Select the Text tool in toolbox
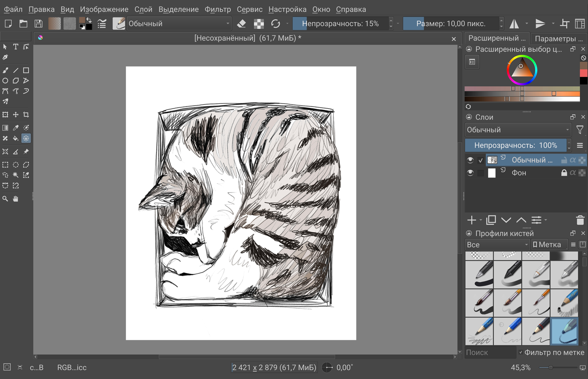588x379 pixels. tap(15, 47)
